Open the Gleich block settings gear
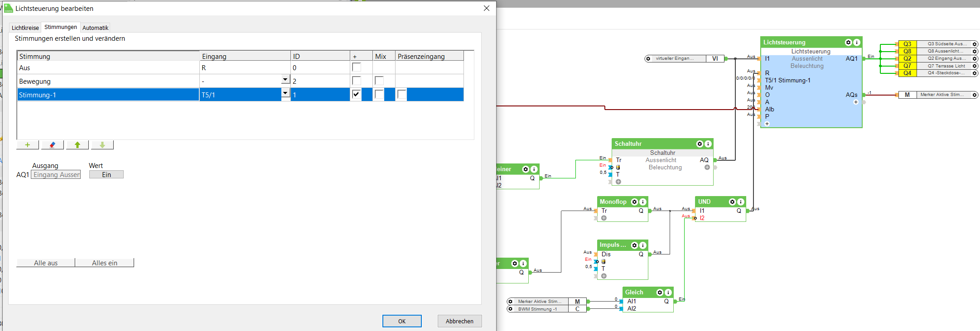 pyautogui.click(x=660, y=293)
